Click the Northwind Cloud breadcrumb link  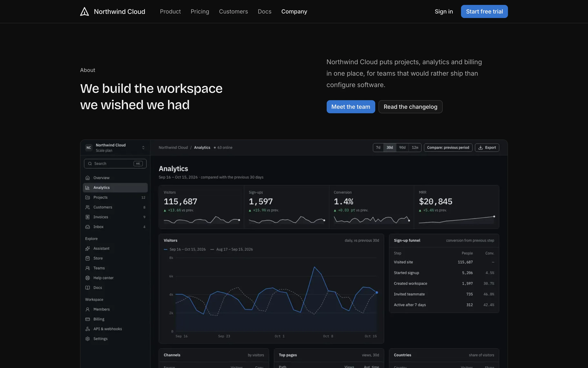click(173, 147)
